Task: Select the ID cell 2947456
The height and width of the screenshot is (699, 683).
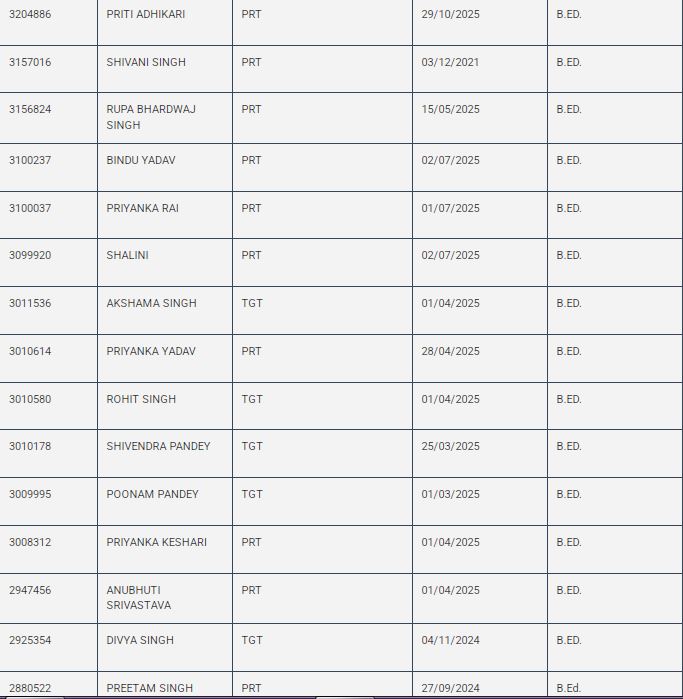Action: 30,590
